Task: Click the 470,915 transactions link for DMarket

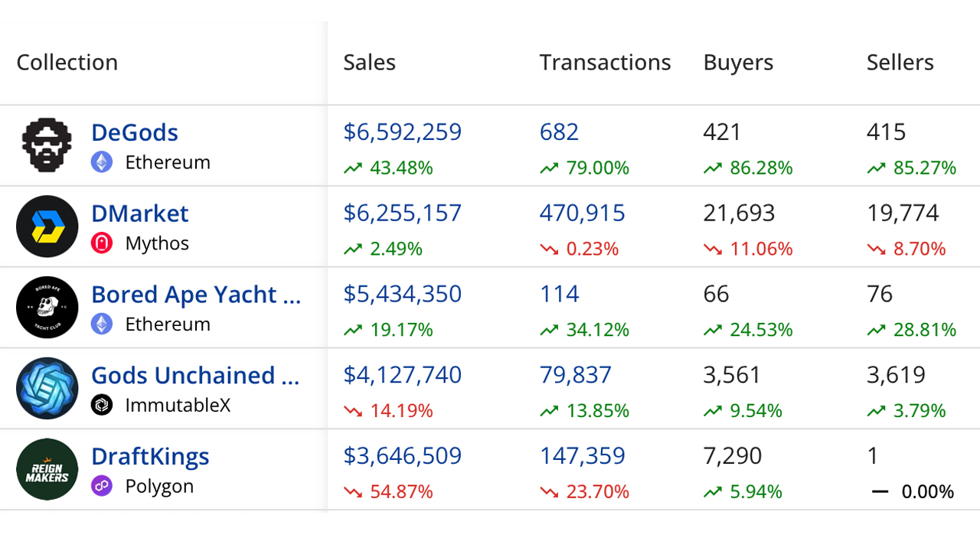Action: click(x=582, y=214)
